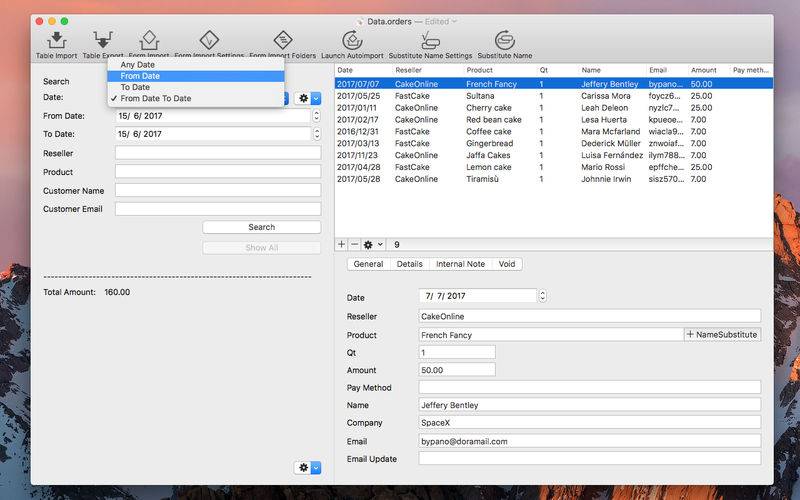This screenshot has height=500, width=800.
Task: Click the Substitute Name toolbar icon
Action: [x=504, y=41]
